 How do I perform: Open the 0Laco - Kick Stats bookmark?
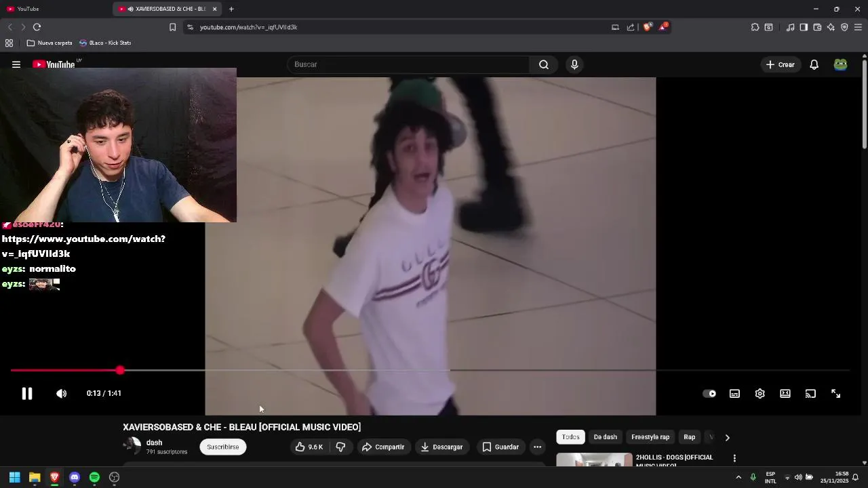tap(105, 43)
